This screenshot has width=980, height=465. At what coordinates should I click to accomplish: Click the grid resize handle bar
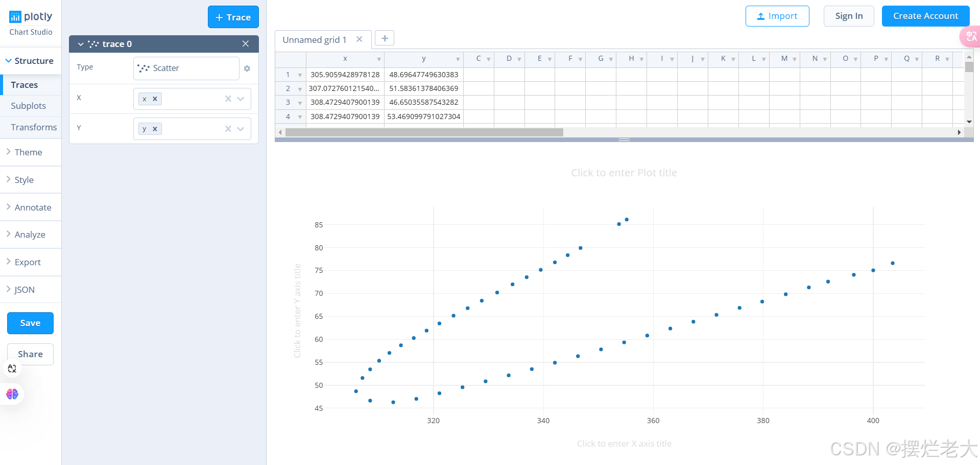[624, 139]
